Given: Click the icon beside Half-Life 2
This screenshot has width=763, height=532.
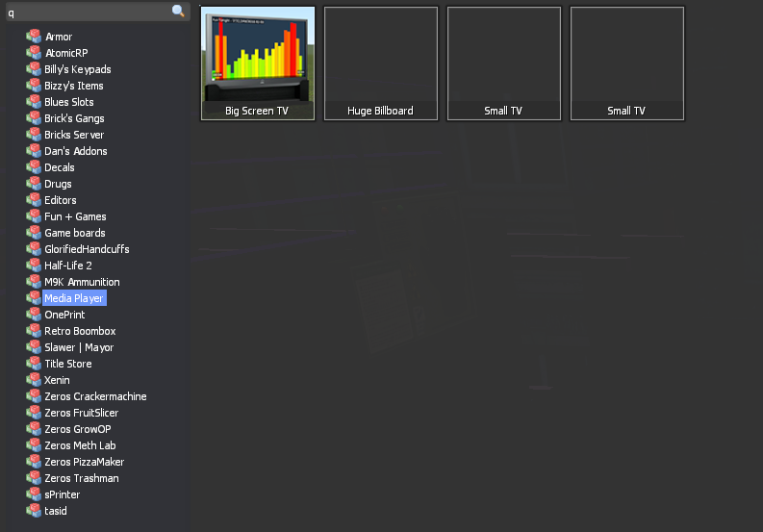Looking at the screenshot, I should [34, 266].
